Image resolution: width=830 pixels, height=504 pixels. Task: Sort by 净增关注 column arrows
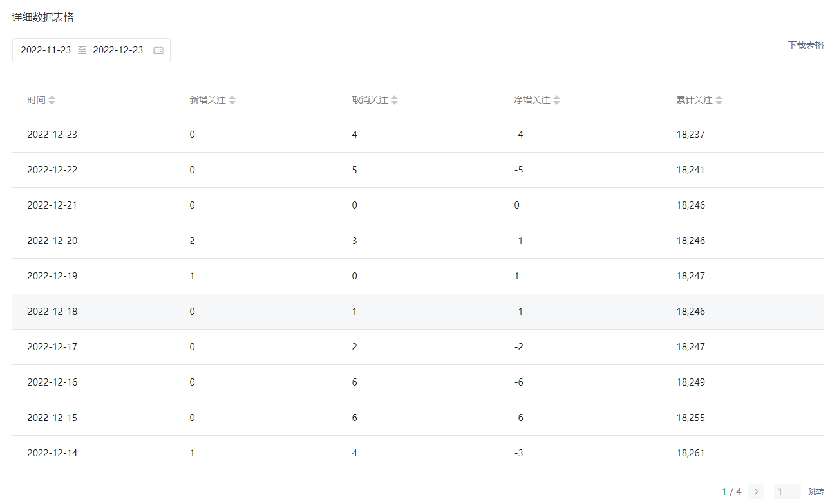(x=557, y=100)
